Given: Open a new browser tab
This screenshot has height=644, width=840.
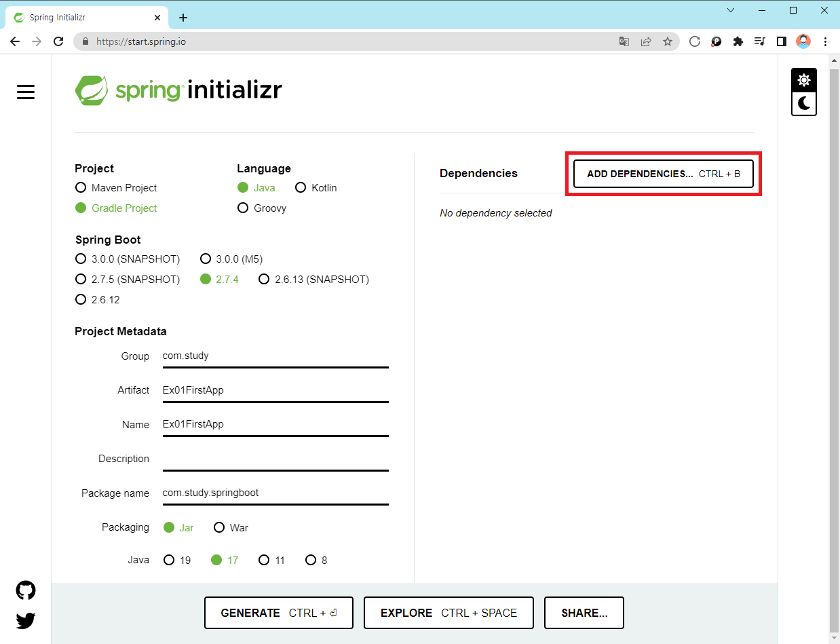Looking at the screenshot, I should [x=183, y=18].
